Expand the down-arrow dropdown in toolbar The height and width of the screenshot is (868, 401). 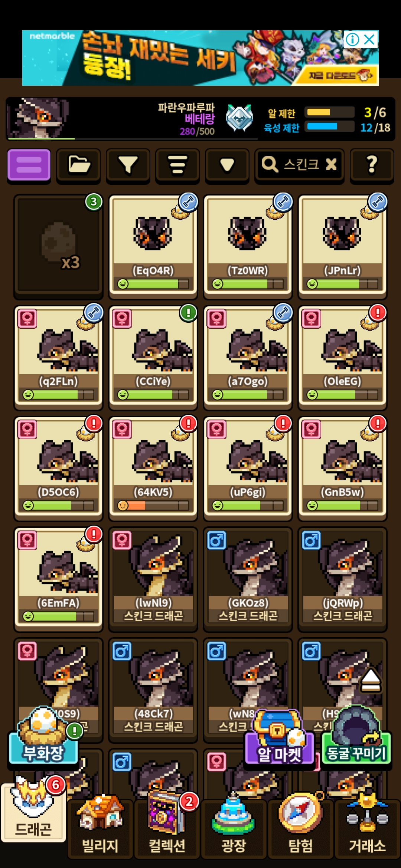tap(227, 165)
